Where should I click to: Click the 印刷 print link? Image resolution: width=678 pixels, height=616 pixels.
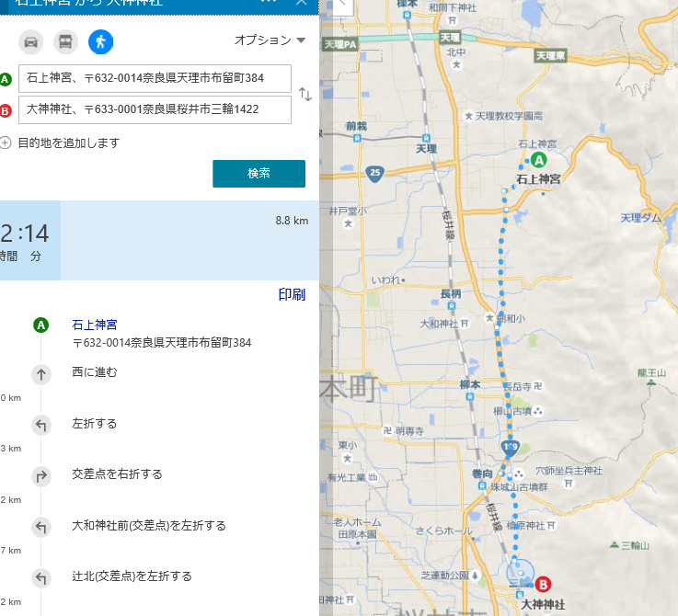tap(292, 294)
